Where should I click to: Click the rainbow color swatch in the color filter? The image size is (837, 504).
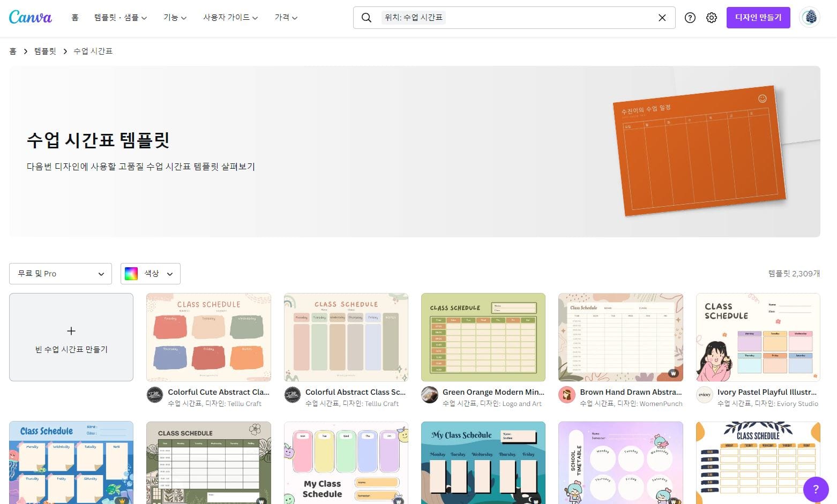pyautogui.click(x=130, y=273)
